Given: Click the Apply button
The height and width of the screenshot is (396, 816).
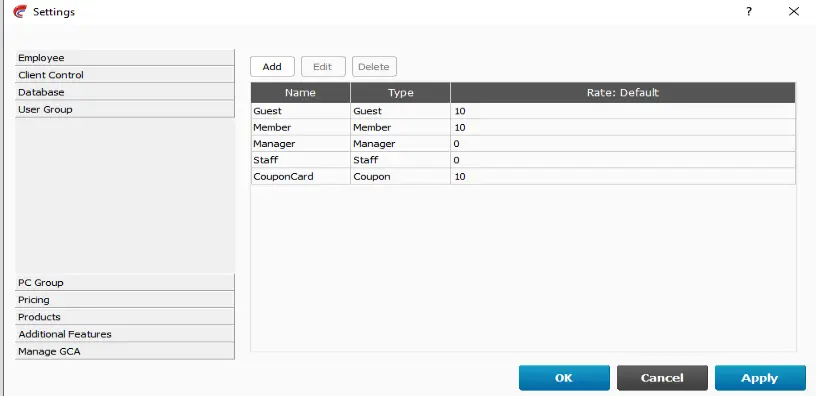Looking at the screenshot, I should pos(760,378).
